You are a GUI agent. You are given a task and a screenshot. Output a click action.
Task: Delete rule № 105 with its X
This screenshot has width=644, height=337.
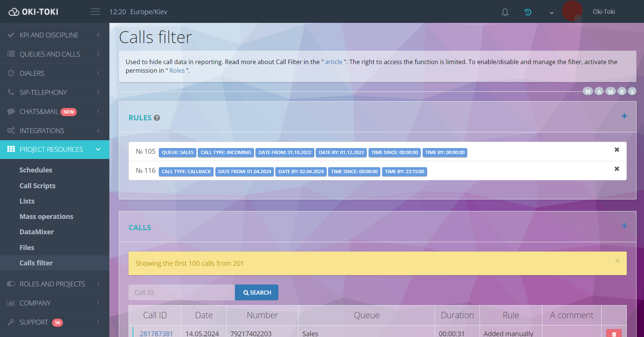pos(617,150)
